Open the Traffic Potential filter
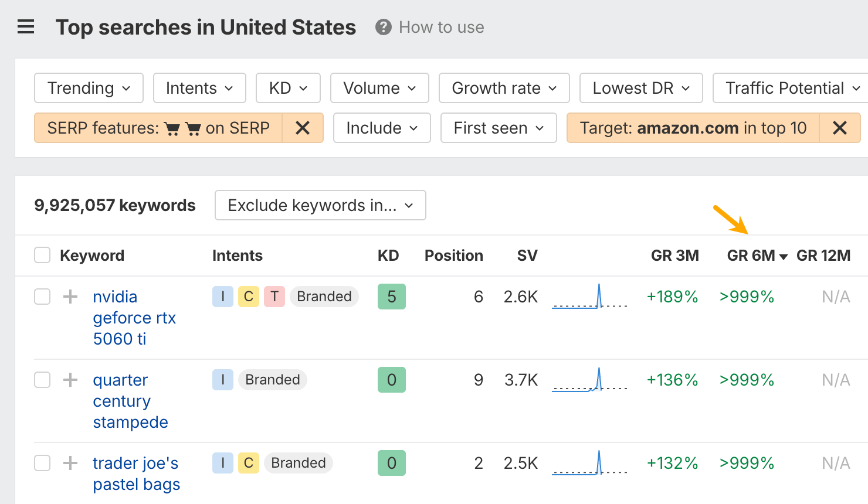868x504 pixels. pyautogui.click(x=789, y=88)
